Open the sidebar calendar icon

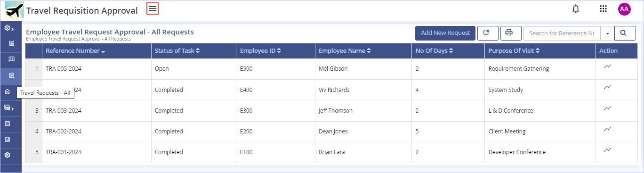[8, 124]
